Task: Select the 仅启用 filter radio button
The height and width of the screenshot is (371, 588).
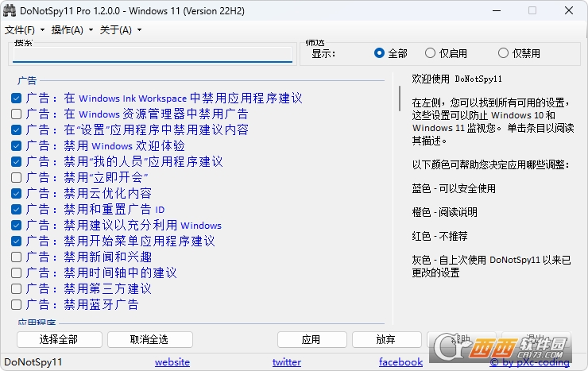Action: tap(430, 53)
